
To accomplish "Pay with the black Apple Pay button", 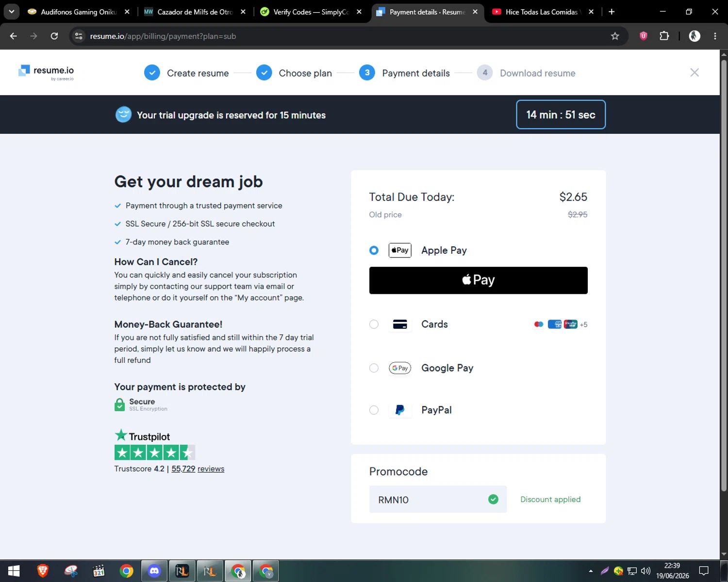I will [x=478, y=280].
